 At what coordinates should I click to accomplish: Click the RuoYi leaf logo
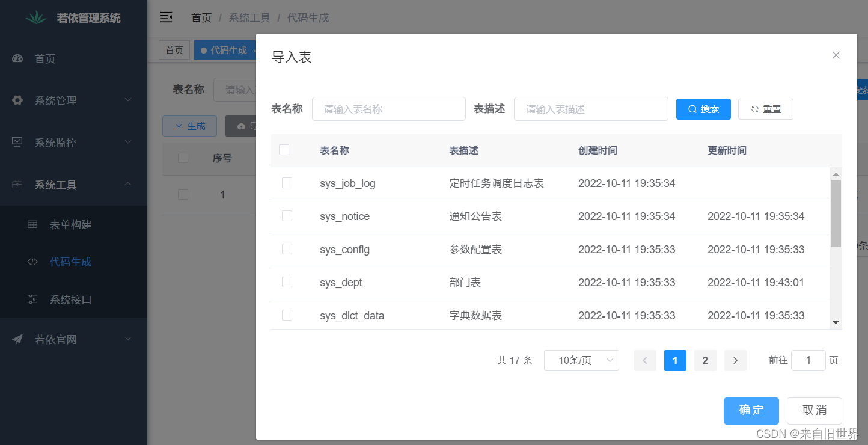(37, 17)
